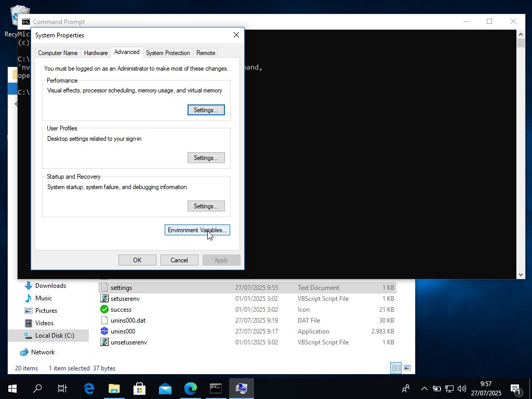Screen dimensions: 532x399
Task: Open Microsoft Edge from the taskbar
Action: (x=88, y=388)
